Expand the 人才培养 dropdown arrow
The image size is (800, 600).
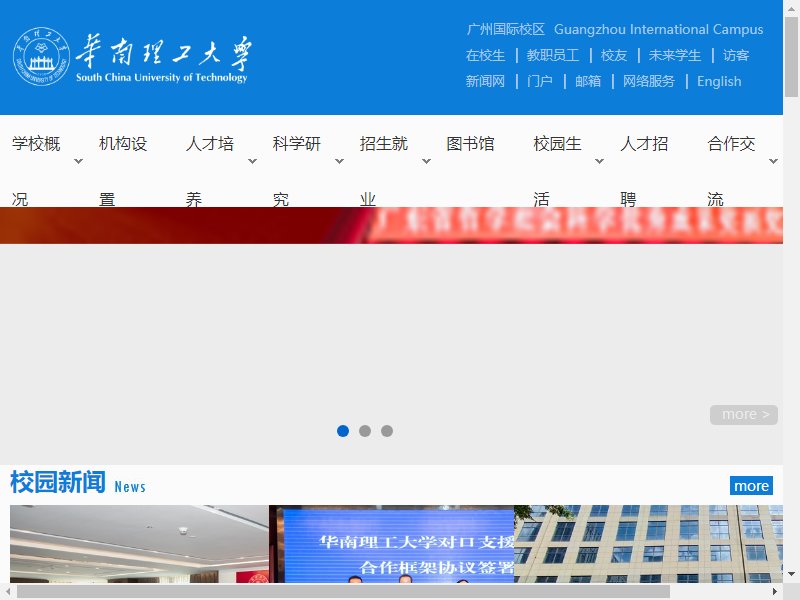coord(252,161)
